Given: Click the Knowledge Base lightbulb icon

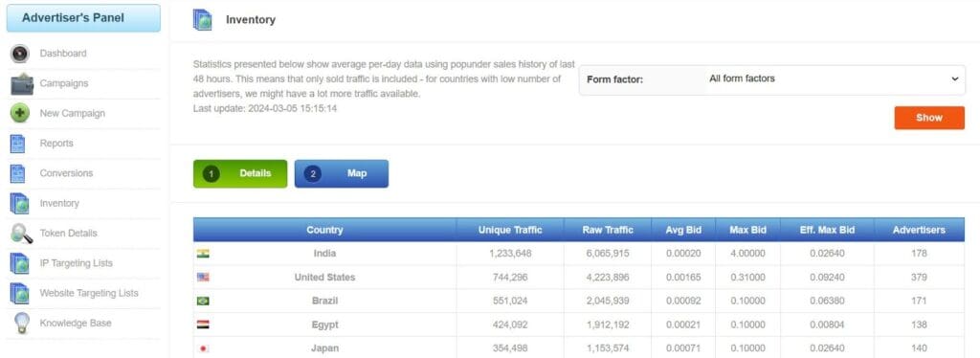Looking at the screenshot, I should pos(21,324).
